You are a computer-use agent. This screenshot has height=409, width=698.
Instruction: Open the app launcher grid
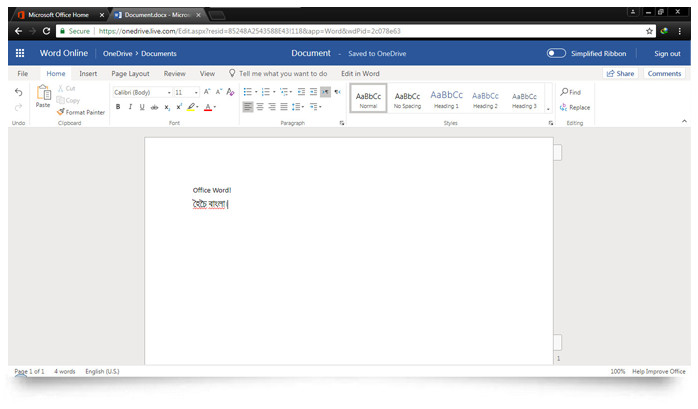click(x=20, y=53)
